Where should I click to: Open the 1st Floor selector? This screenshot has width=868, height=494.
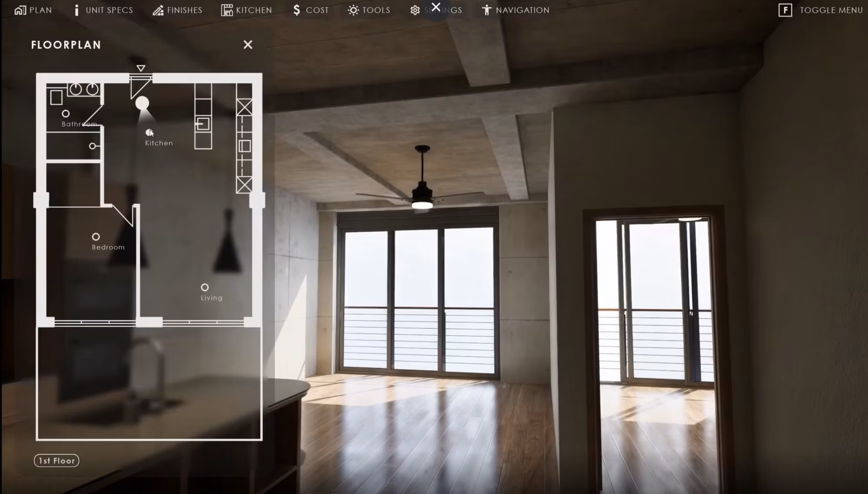click(56, 461)
